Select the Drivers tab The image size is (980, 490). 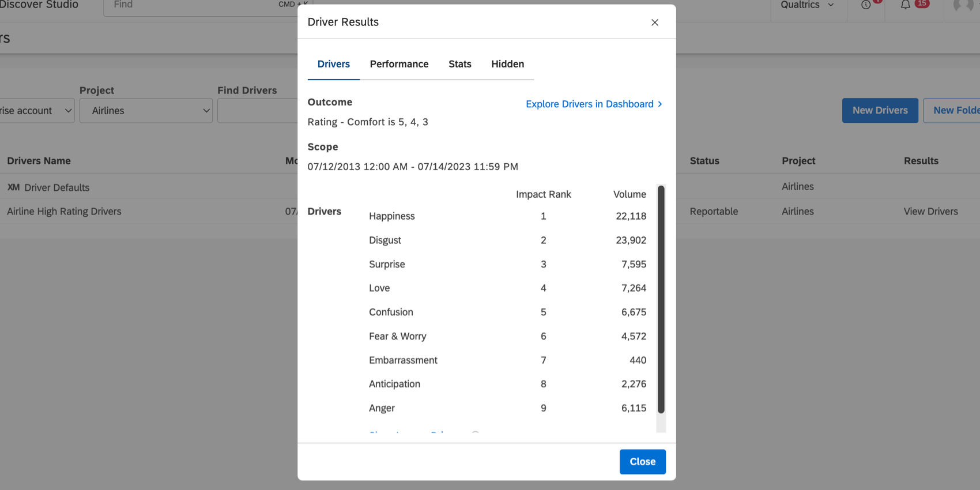[x=334, y=64]
